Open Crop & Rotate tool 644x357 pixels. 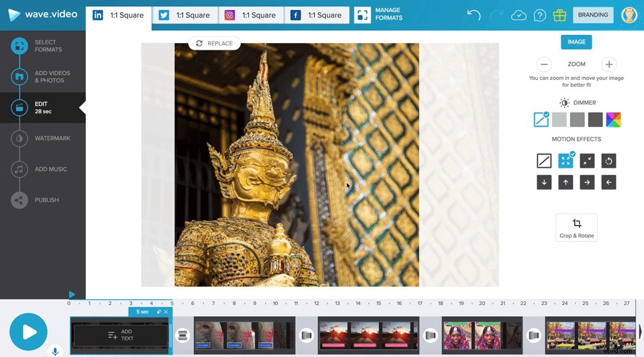pyautogui.click(x=577, y=227)
